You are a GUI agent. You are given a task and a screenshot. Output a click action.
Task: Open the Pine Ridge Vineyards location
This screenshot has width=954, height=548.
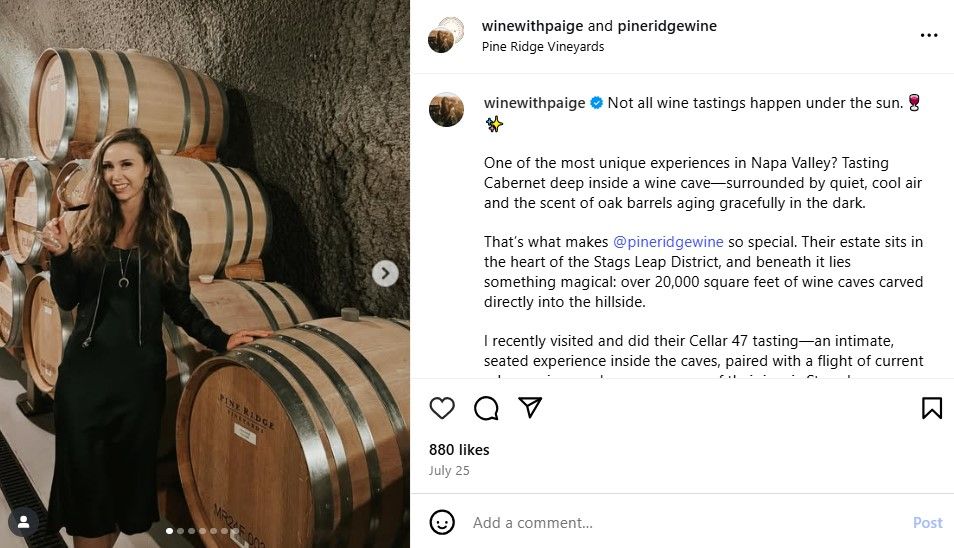tap(543, 47)
